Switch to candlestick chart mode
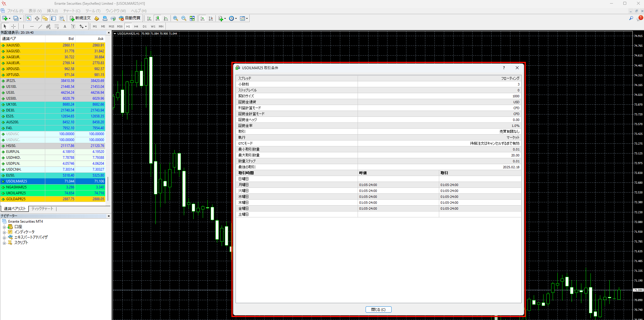Image resolution: width=644 pixels, height=320 pixels. click(x=158, y=18)
